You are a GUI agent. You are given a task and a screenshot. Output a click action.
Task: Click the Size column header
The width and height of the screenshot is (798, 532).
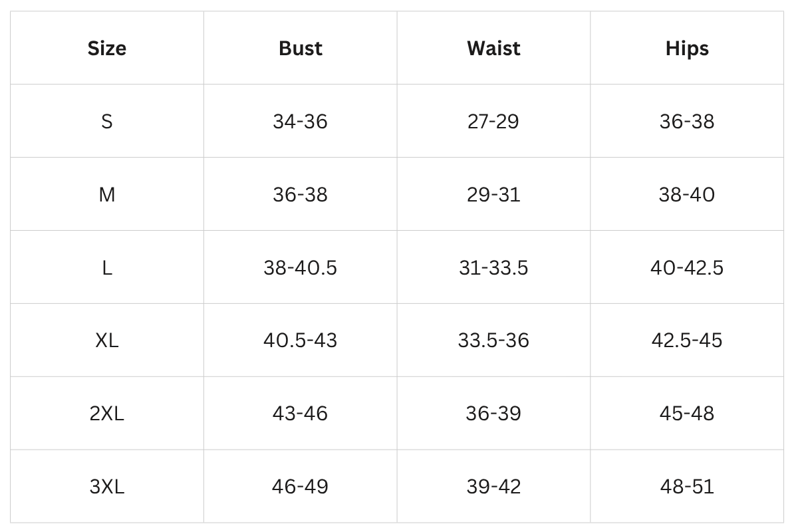pyautogui.click(x=107, y=49)
